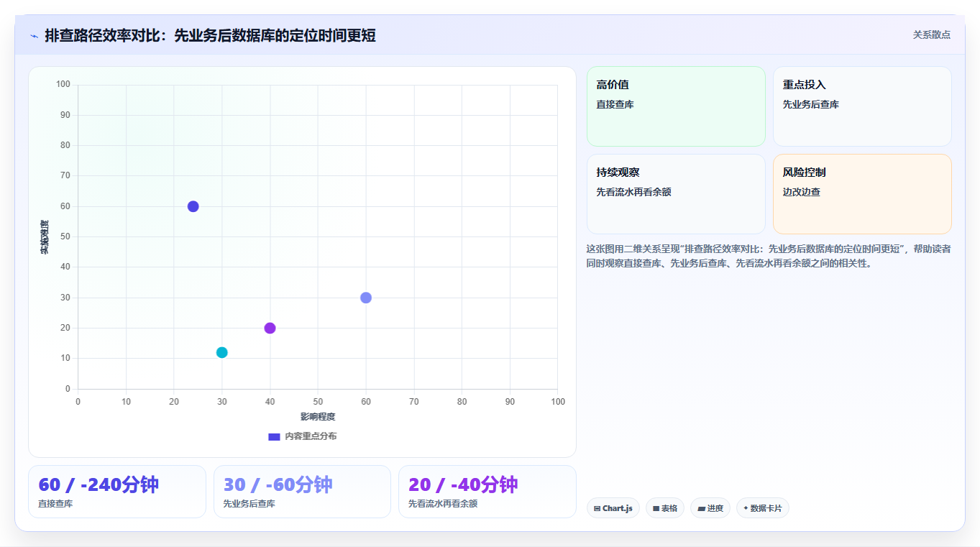Click the Chart.js tag chip

tap(613, 508)
